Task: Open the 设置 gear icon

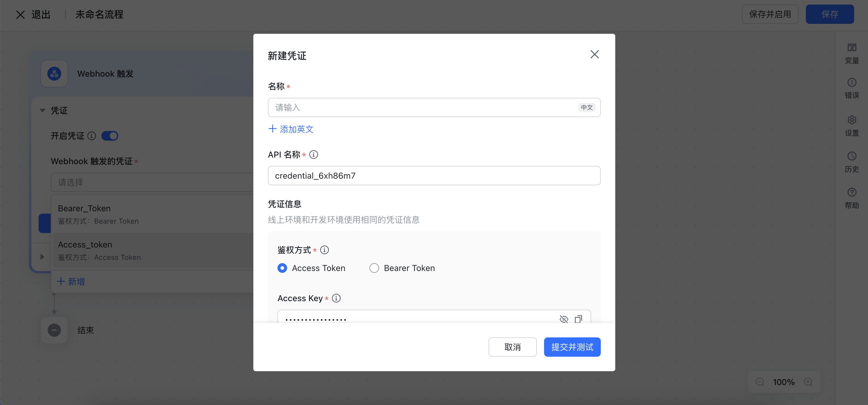Action: (852, 120)
